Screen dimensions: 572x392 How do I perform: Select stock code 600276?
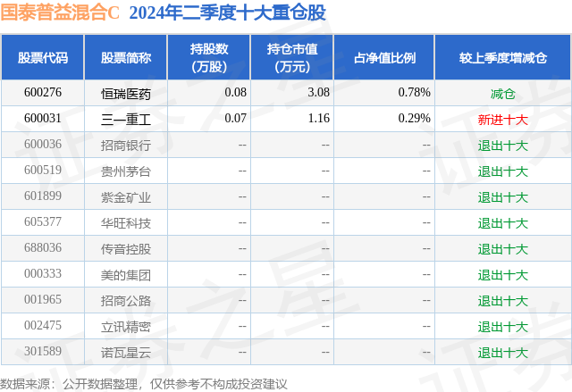pos(43,93)
